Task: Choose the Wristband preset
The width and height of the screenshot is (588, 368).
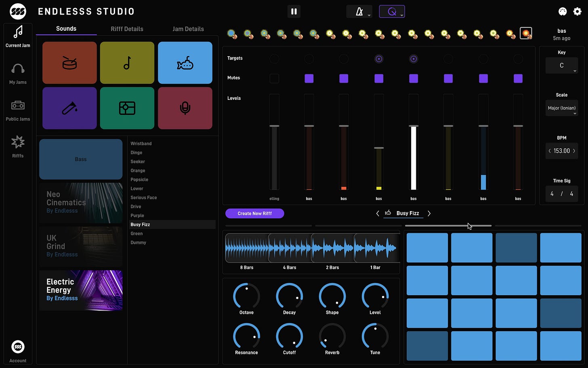Action: 141,144
